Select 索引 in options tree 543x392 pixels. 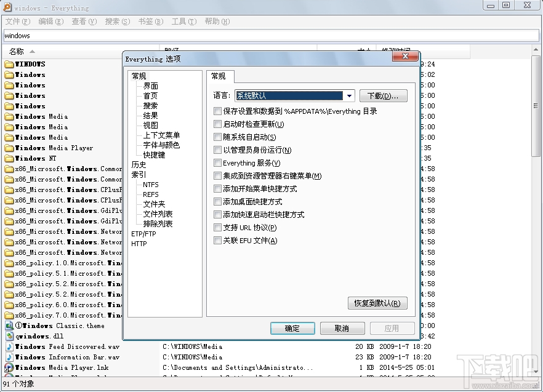139,175
